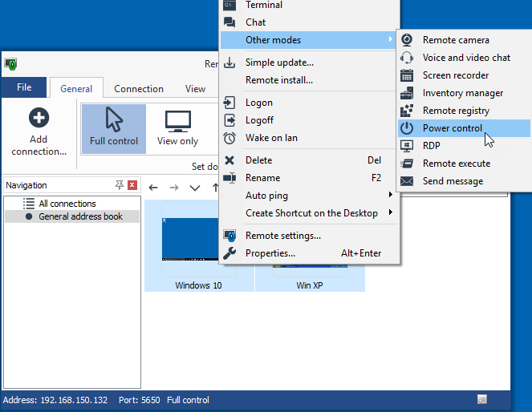Open the Inventory manager
Image resolution: width=532 pixels, height=412 pixels.
[x=462, y=93]
